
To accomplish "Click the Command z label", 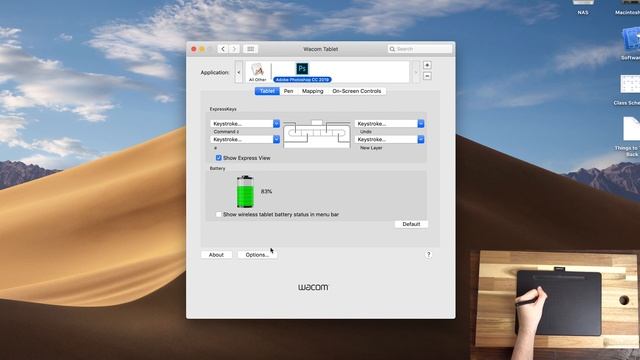I will (x=226, y=132).
